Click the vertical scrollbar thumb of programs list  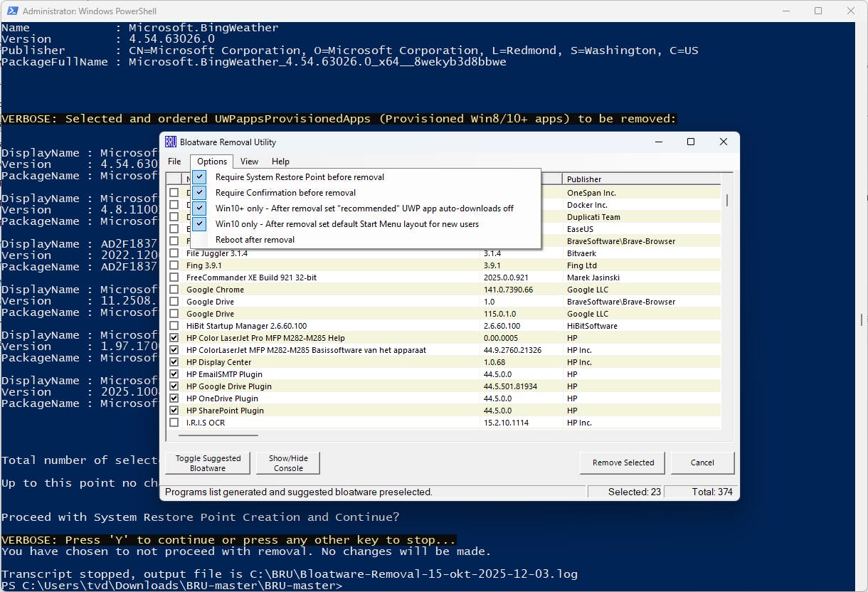726,200
